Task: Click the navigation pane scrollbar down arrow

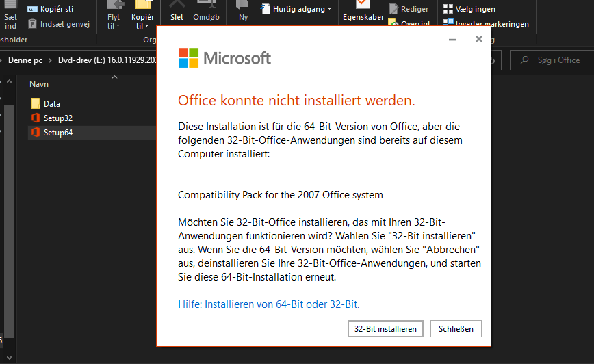Action: (x=9, y=357)
